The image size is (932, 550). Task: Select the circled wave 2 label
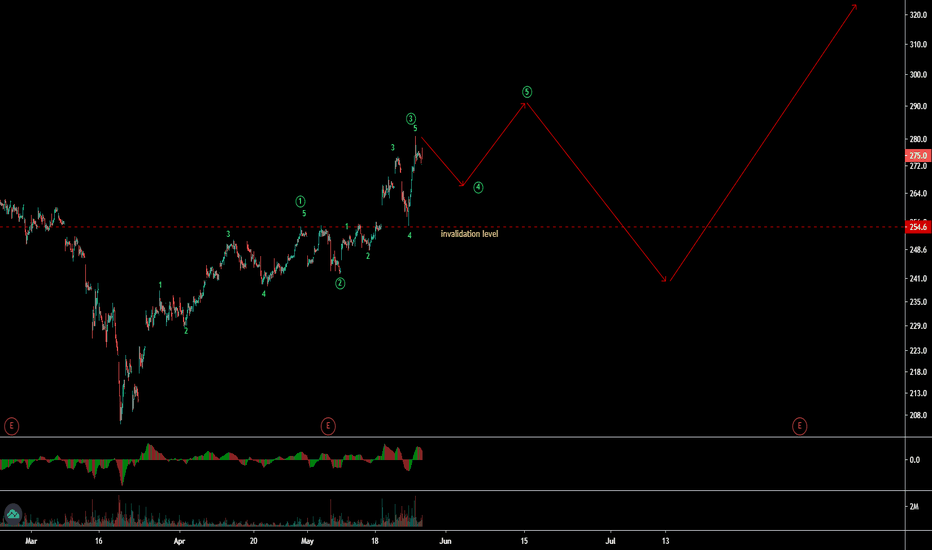click(340, 284)
